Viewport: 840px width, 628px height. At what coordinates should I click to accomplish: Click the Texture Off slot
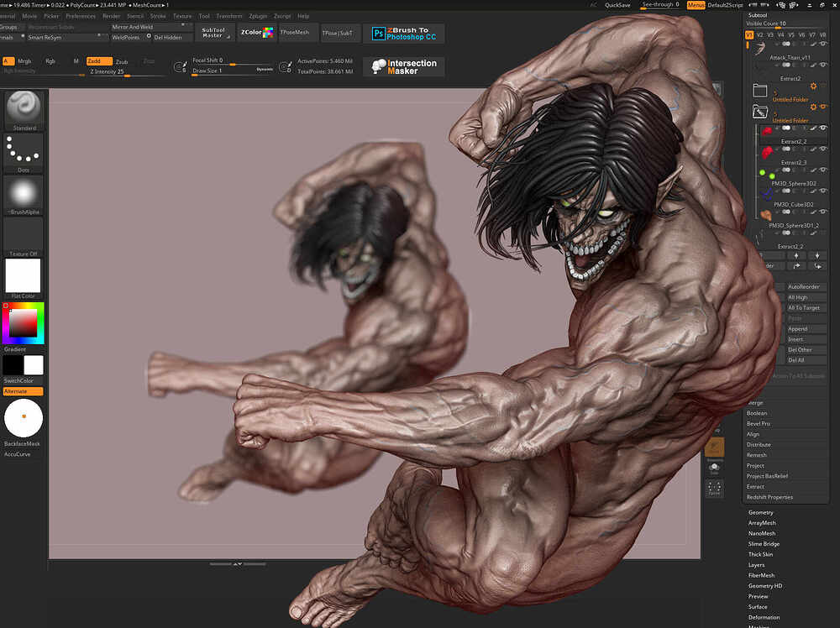coord(23,237)
